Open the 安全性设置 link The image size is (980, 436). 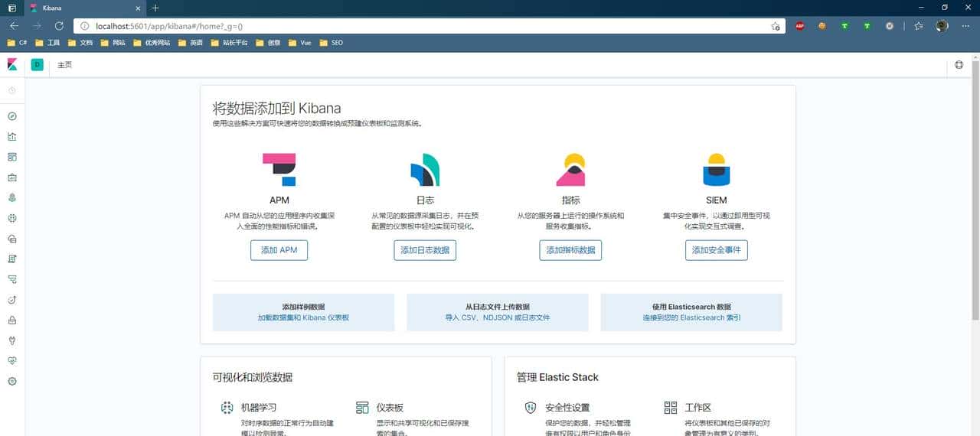[567, 408]
